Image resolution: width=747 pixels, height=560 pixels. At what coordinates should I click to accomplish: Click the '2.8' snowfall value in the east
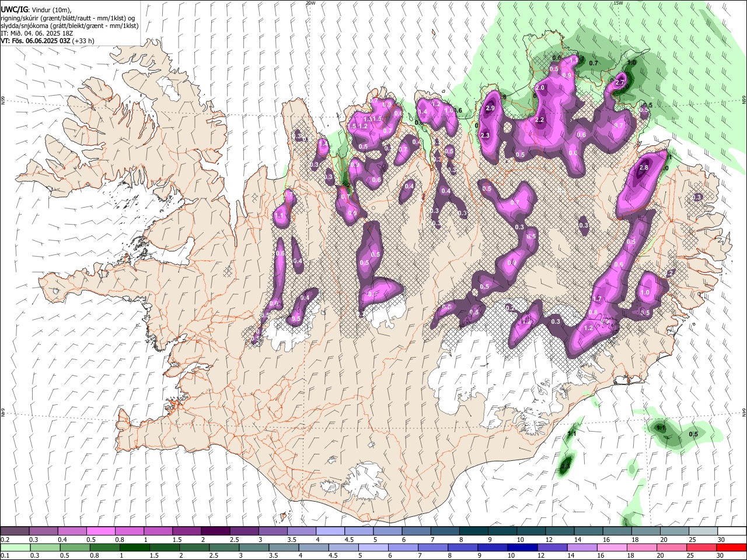(644, 168)
